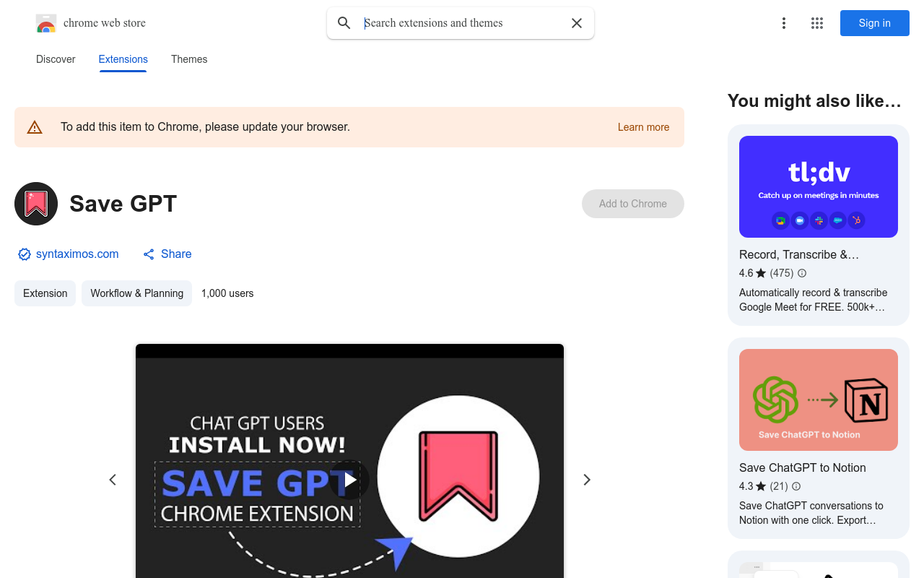Click the 1,000 users text
Screen dimensions: 924x578
coord(227,293)
